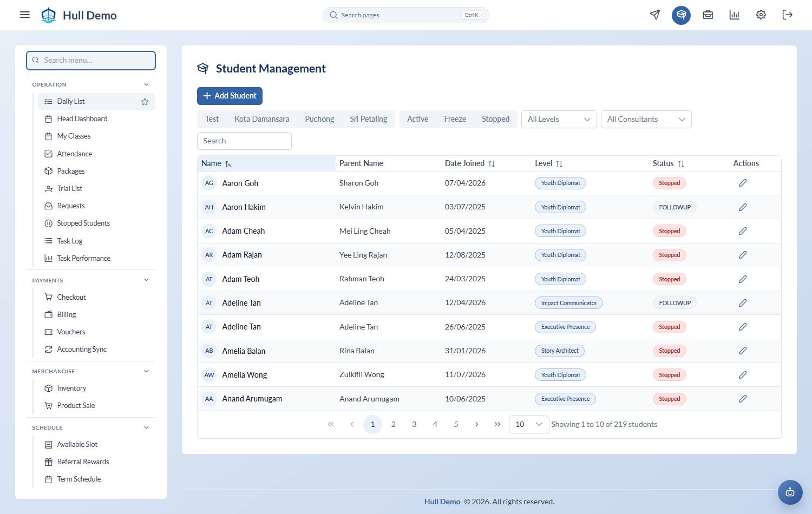This screenshot has height=514, width=812.
Task: Toggle the Active status filter
Action: coord(417,119)
